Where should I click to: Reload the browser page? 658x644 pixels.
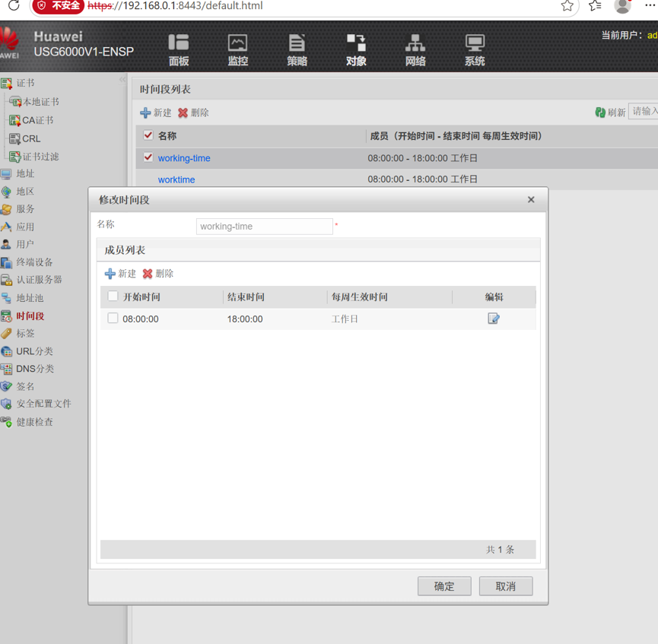[x=14, y=5]
